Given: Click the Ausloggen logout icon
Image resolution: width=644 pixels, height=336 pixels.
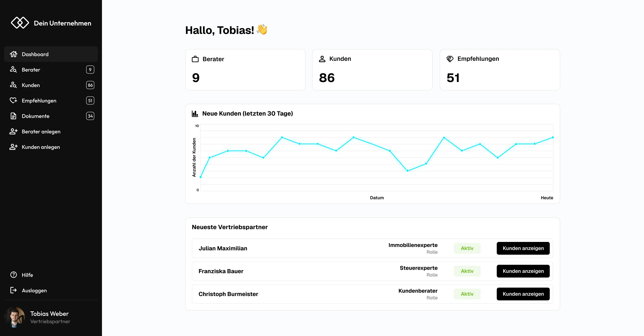Looking at the screenshot, I should click(x=13, y=291).
